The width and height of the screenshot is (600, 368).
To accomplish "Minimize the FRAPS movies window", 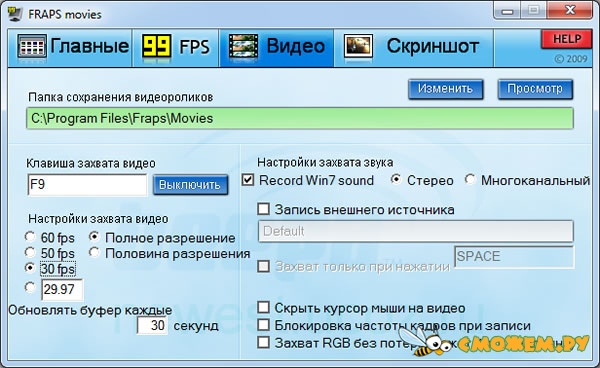I will (x=507, y=10).
